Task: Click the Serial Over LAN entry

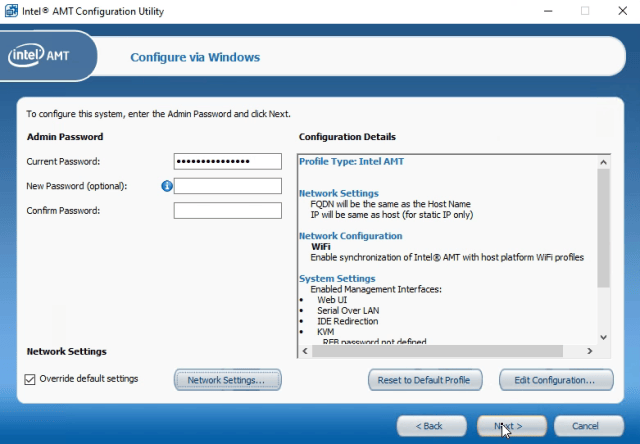Action: 348,311
